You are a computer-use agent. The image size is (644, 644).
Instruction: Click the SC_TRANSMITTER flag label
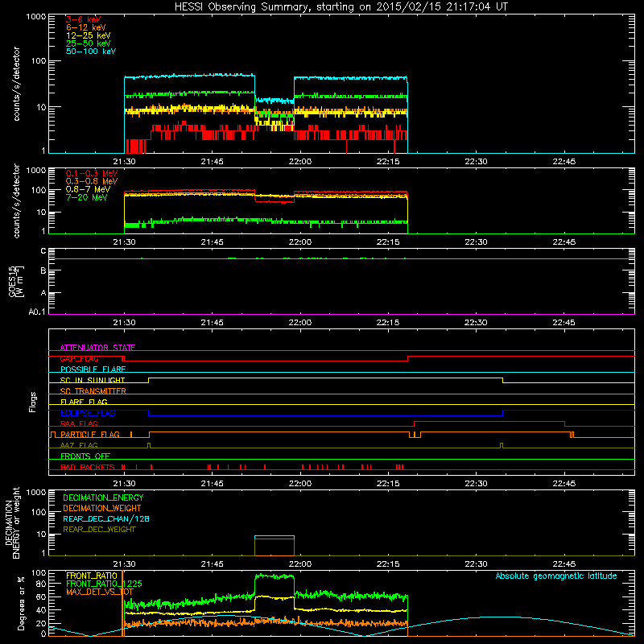[93, 391]
